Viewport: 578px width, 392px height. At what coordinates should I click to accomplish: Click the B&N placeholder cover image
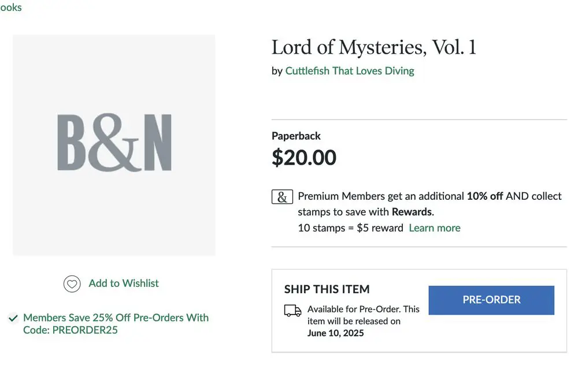click(114, 145)
